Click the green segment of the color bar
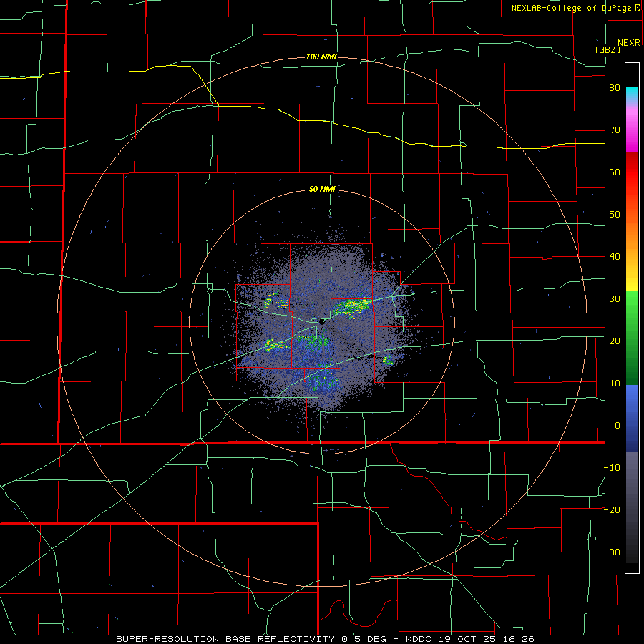The width and height of the screenshot is (644, 644). tap(632, 338)
